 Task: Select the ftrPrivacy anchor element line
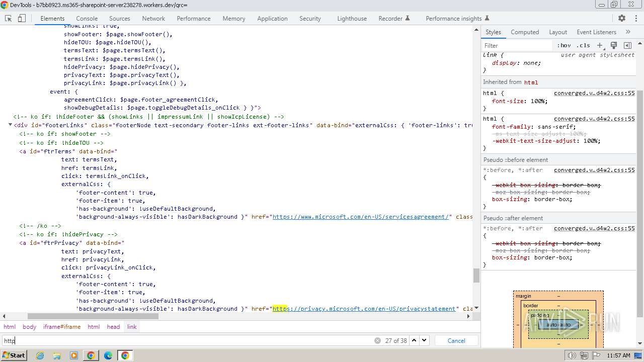(x=71, y=242)
